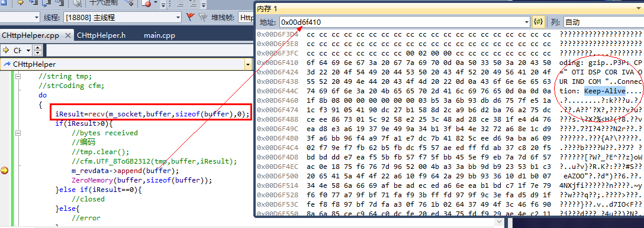The height and width of the screenshot is (228, 644).
Task: Click the 列 column field showing 自动
Action: click(603, 22)
